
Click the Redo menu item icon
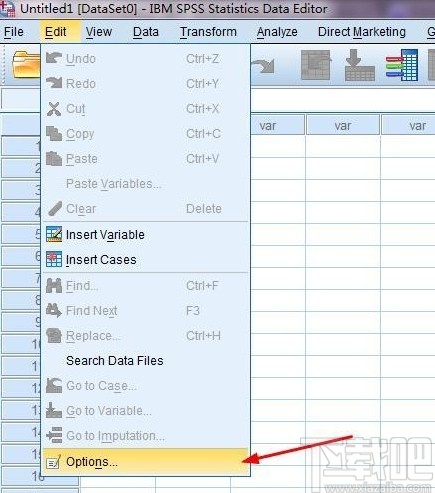54,83
